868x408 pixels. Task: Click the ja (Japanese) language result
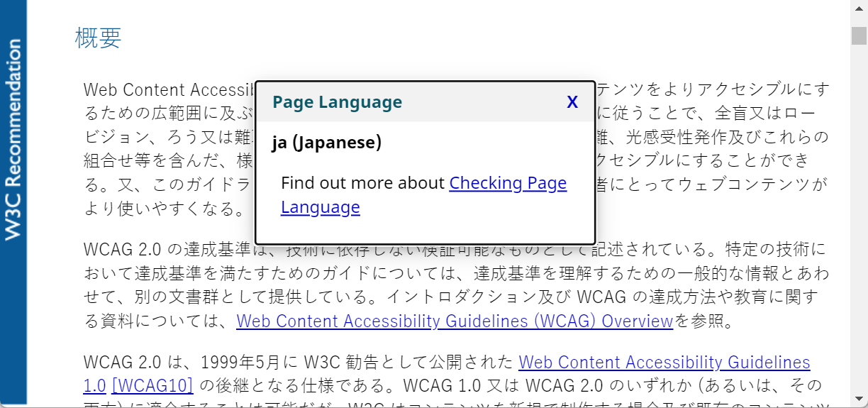tap(326, 143)
